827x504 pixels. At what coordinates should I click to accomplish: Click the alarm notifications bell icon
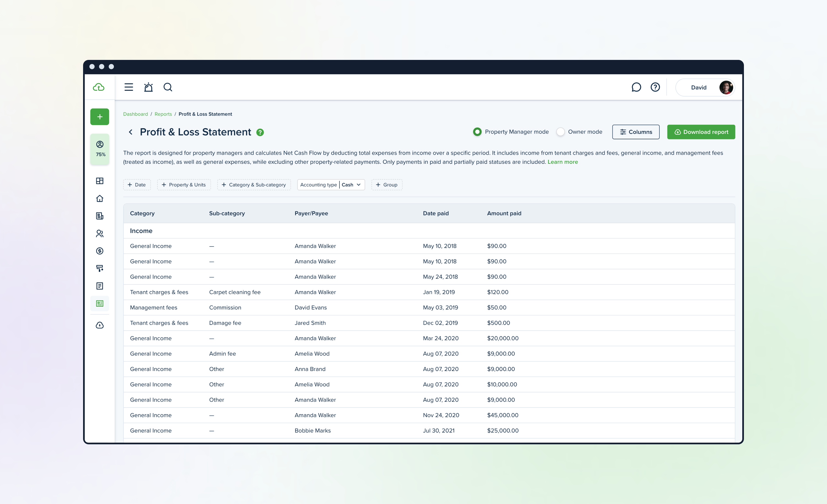click(148, 87)
